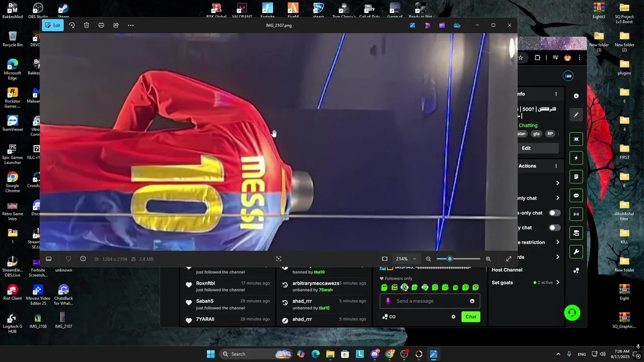Adjust the Photos zoom slider
This screenshot has height=362, width=644.
tap(458, 259)
